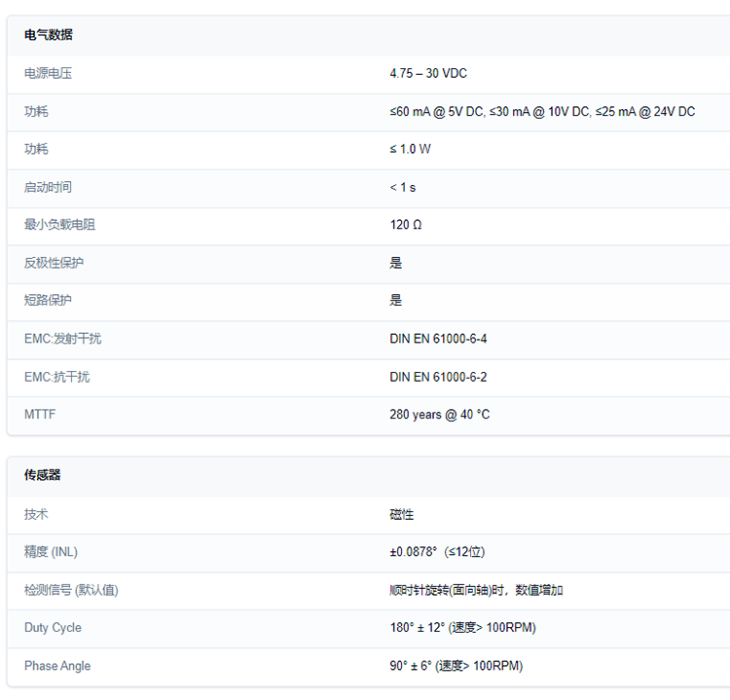Click the < 1 s startup value
This screenshot has height=700, width=730.
click(403, 187)
